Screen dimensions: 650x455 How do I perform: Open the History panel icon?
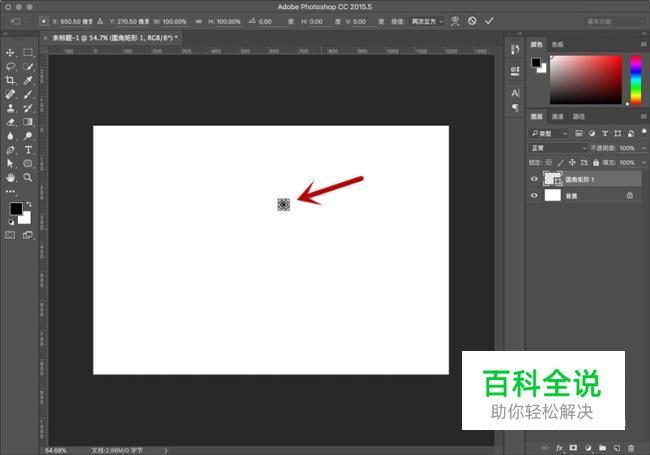pos(515,50)
